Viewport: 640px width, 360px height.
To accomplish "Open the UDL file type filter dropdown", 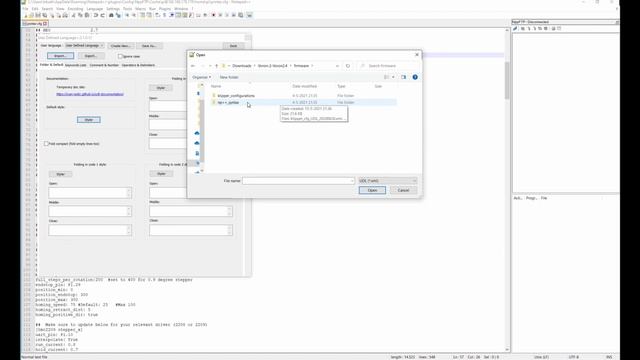I will click(388, 181).
